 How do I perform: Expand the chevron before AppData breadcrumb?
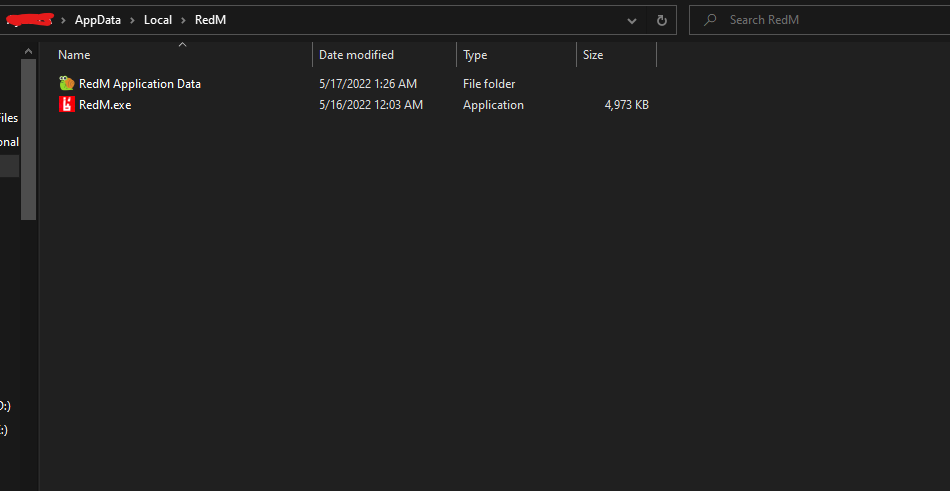pos(63,20)
